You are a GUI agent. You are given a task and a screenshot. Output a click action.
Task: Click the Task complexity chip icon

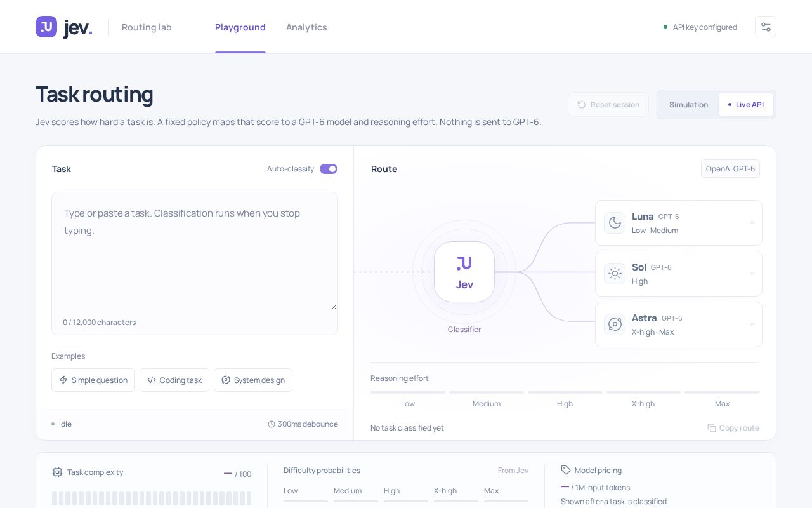pyautogui.click(x=57, y=472)
